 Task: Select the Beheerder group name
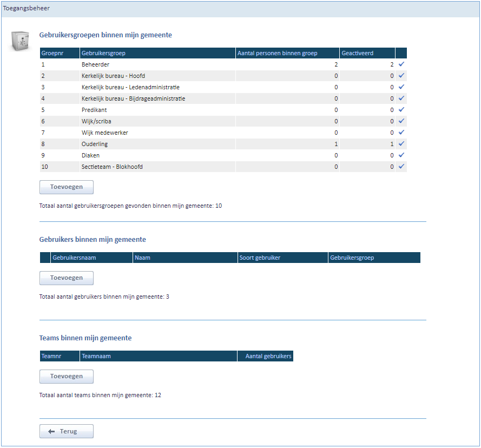95,64
